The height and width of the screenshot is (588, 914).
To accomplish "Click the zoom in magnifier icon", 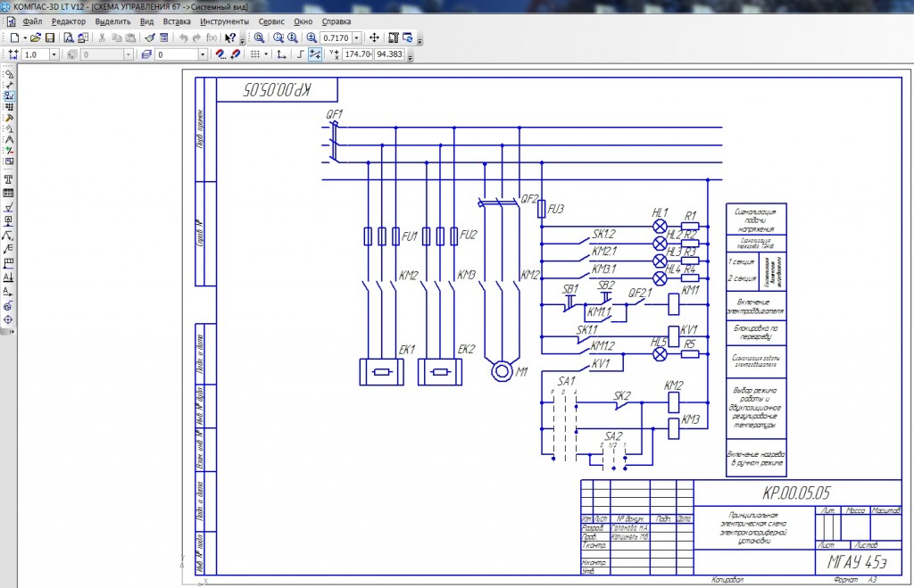I will pyautogui.click(x=278, y=37).
